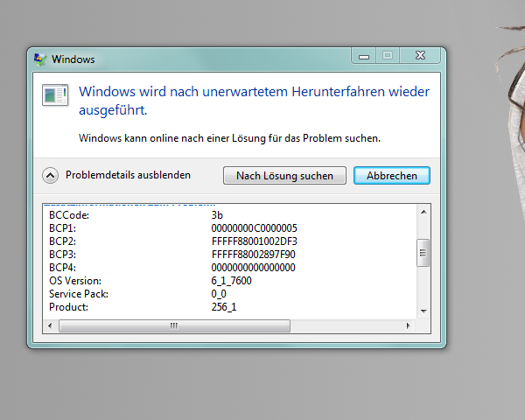Click the horizontal scrollbar thumb

coord(174,325)
